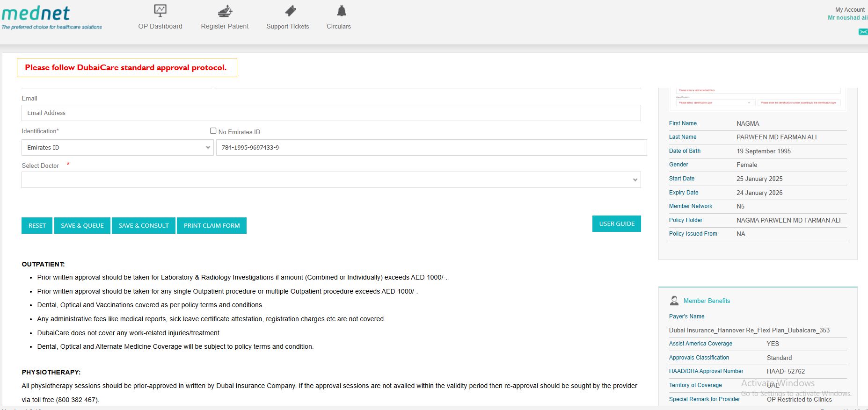Click the SAVE & CONSULT button
Viewport: 868px width, 410px height.
(144, 225)
